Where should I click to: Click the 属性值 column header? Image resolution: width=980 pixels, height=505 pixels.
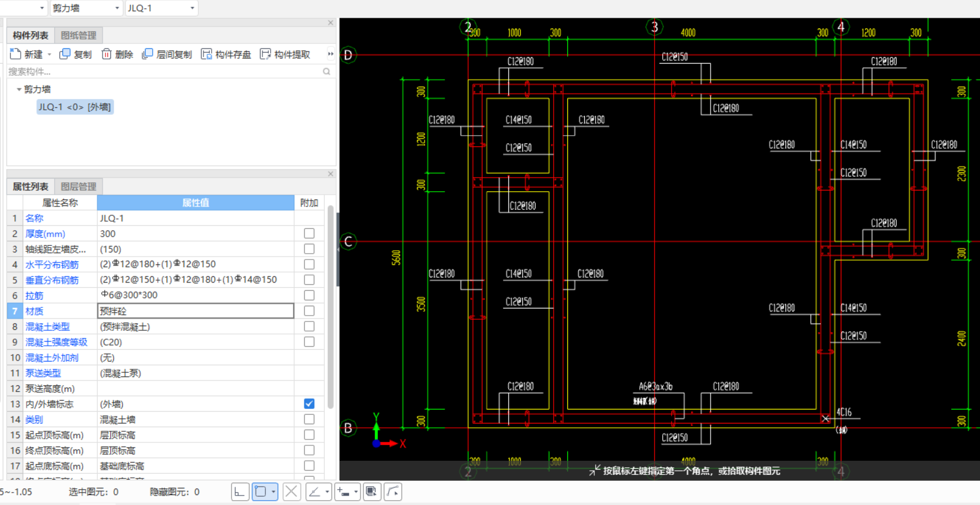(196, 202)
